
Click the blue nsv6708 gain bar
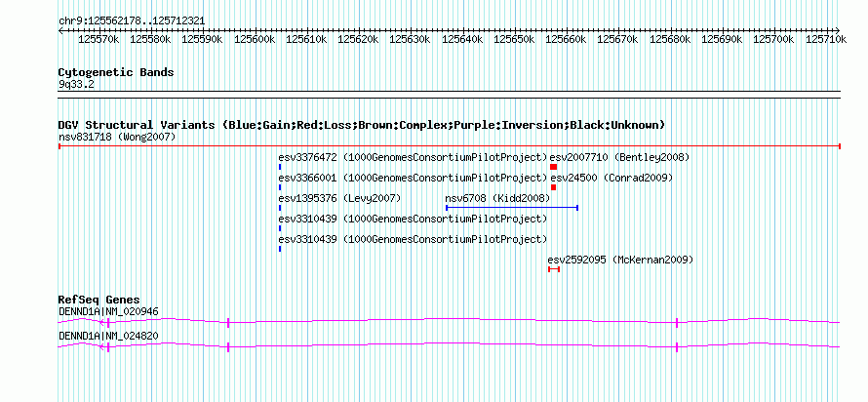[x=512, y=208]
